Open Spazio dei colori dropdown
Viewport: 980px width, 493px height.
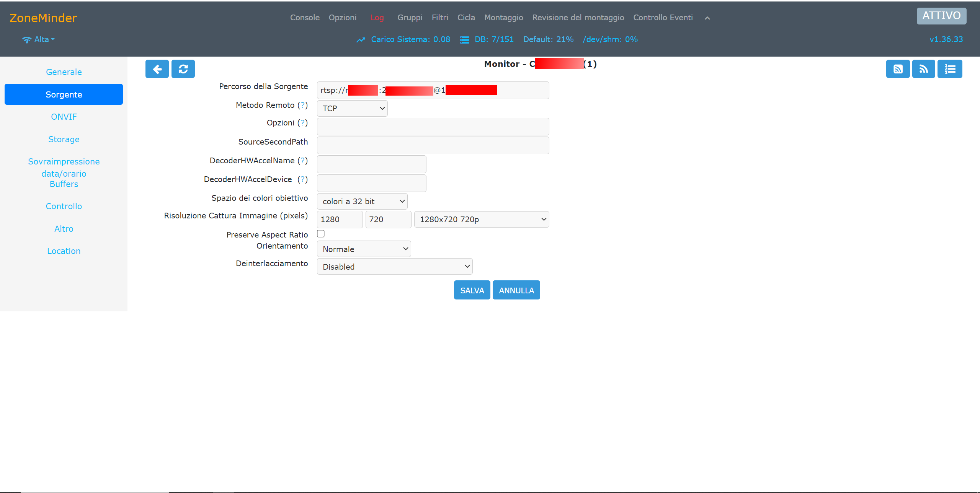click(362, 202)
